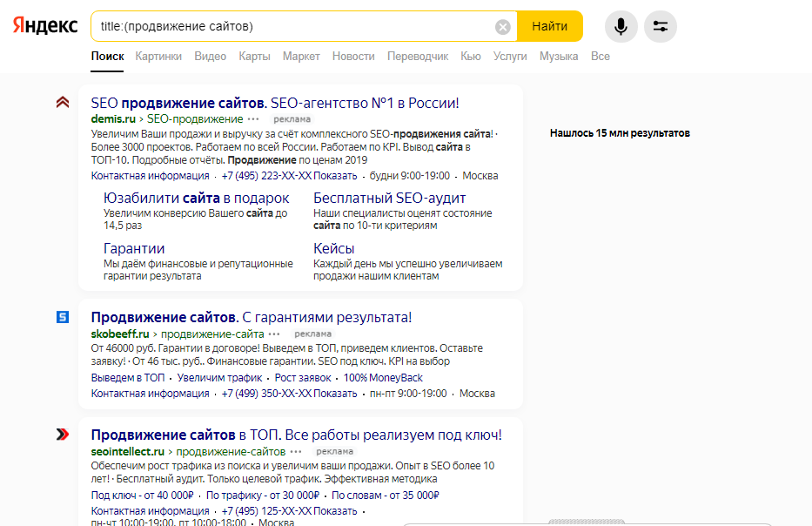Switch to the Видео tab
Screen dimensions: 812x526
(211, 57)
